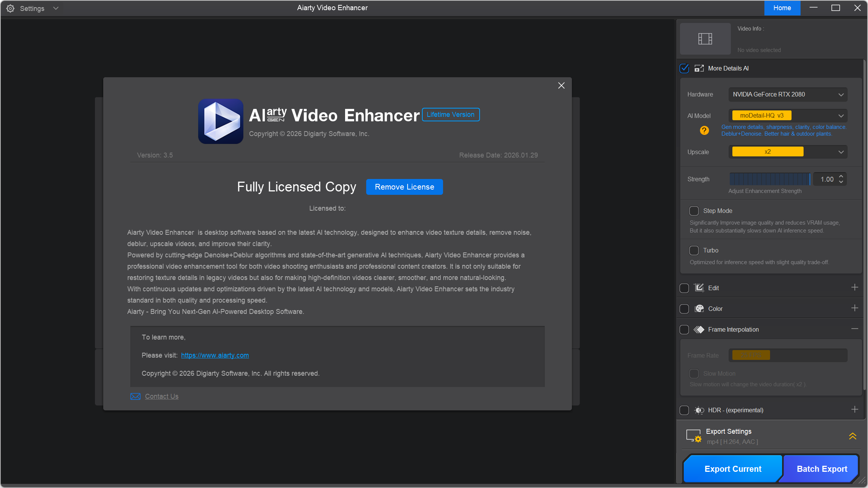Viewport: 868px width, 488px height.
Task: Click the Aiarty play logo icon
Action: [x=221, y=121]
